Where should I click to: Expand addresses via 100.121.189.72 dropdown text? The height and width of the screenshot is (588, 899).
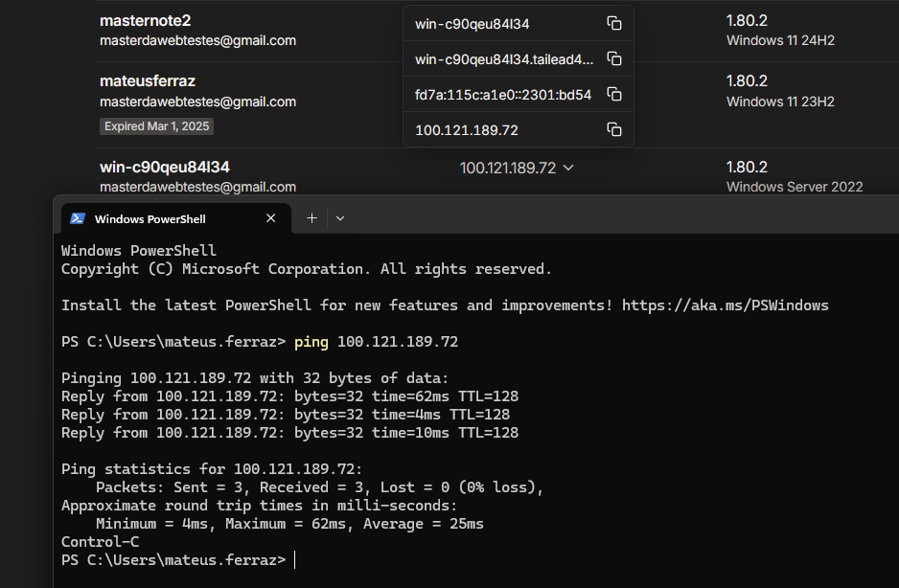point(508,168)
